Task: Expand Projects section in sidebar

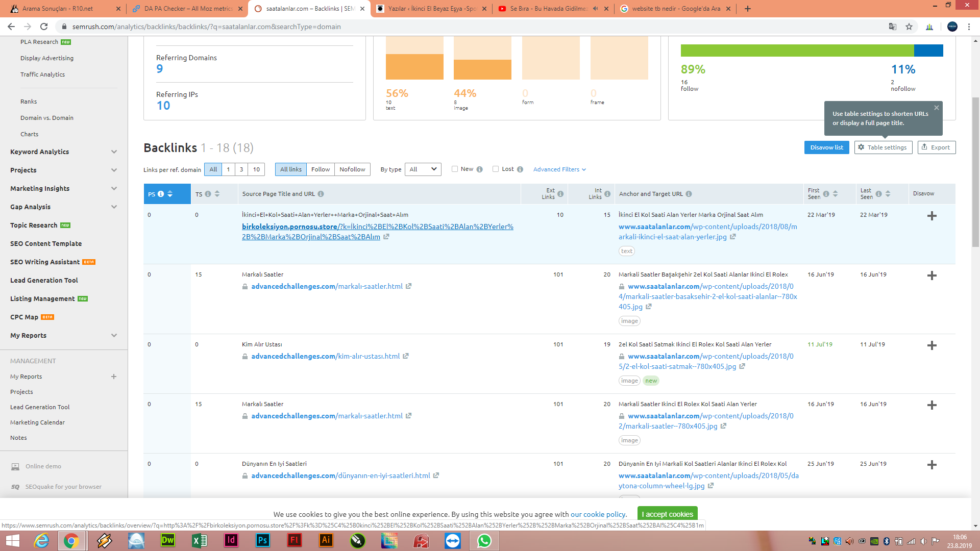Action: (x=114, y=170)
